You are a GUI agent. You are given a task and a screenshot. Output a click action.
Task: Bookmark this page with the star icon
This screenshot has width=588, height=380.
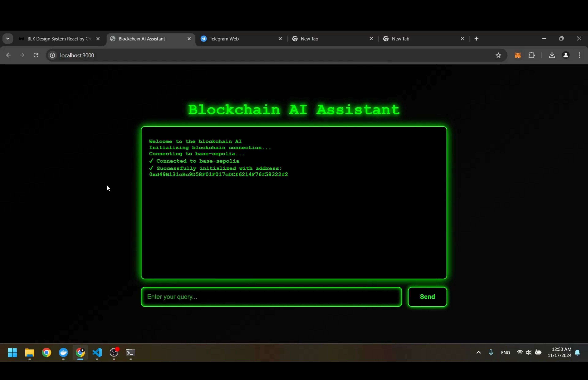tap(498, 55)
